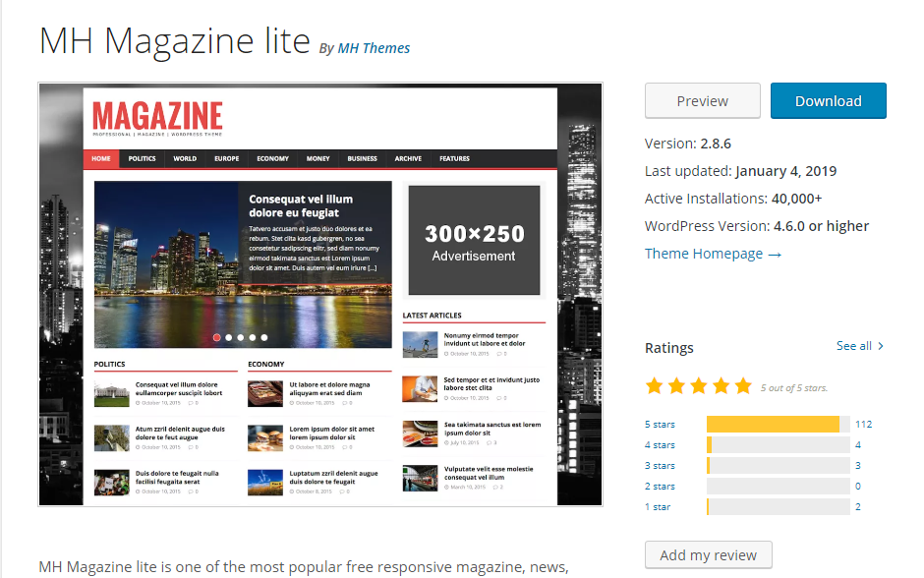Click the third gold rating star
The height and width of the screenshot is (578, 924).
click(699, 386)
